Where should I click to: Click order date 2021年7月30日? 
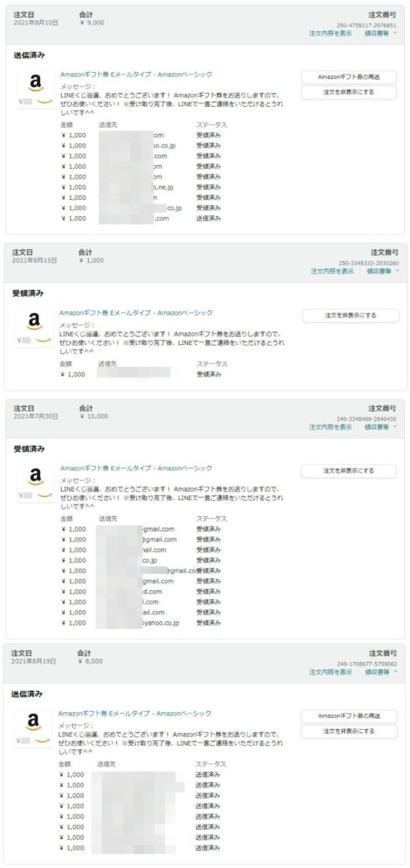36,416
